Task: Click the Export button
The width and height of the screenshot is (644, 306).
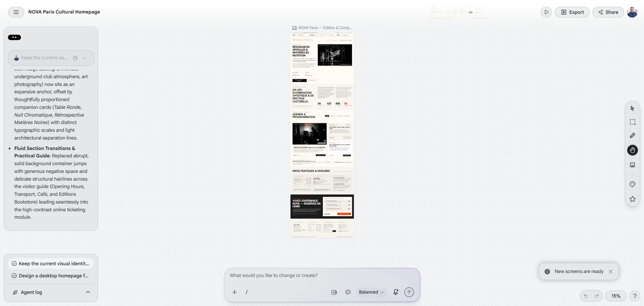Action: (x=572, y=12)
